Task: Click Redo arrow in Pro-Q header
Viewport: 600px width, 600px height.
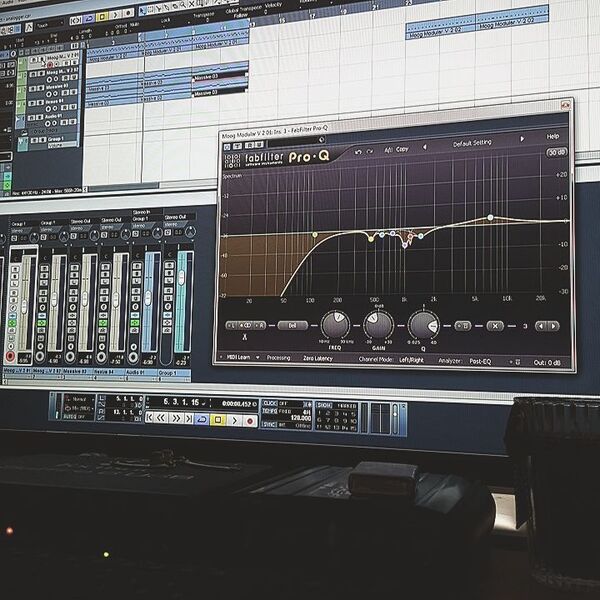Action: coord(370,151)
